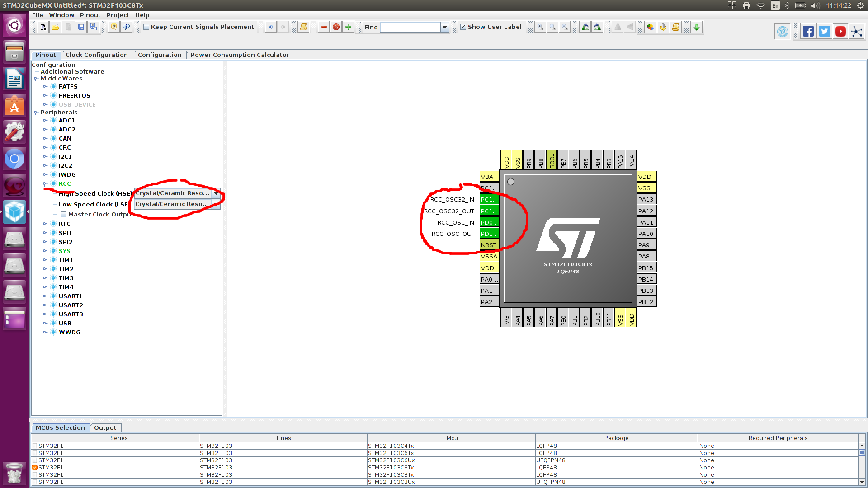Viewport: 868px width, 488px height.
Task: Expand the FREERTOS tree node
Action: coord(45,95)
